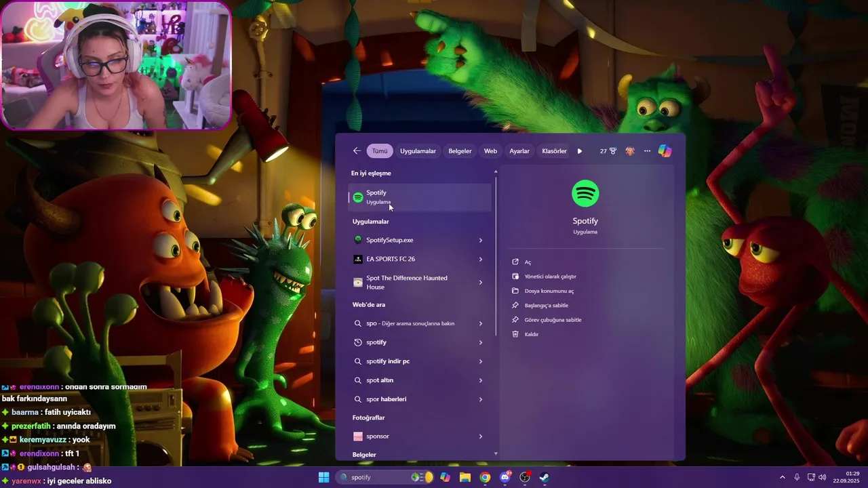This screenshot has height=488, width=868.
Task: Search web for 'spot altın'
Action: [380, 380]
